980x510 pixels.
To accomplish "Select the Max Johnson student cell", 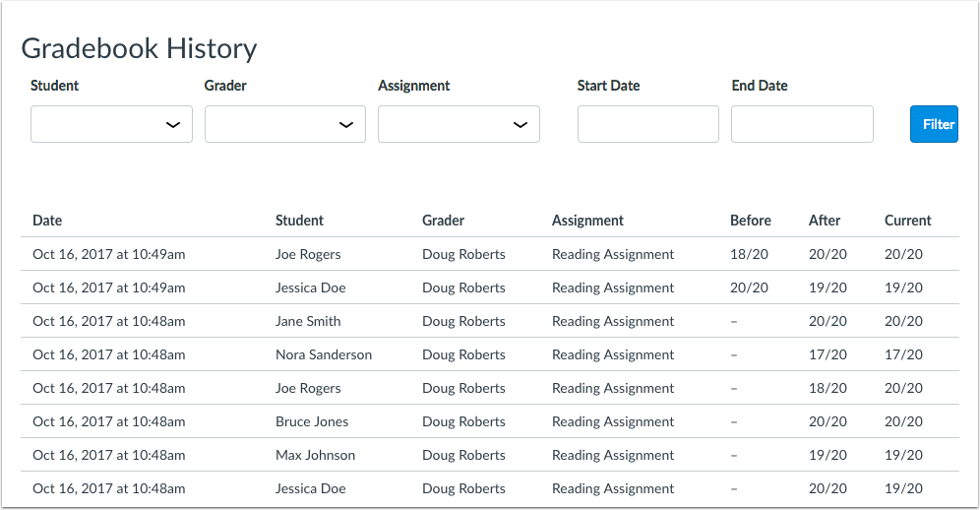I will point(316,455).
